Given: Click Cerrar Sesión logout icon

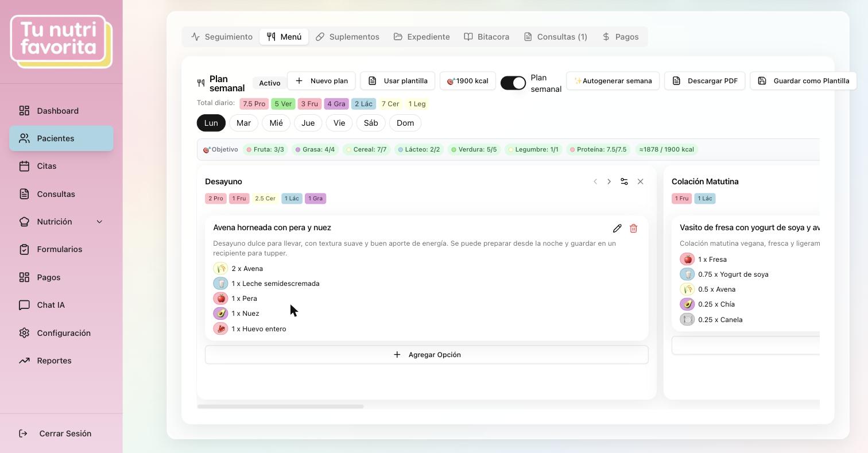Looking at the screenshot, I should click(x=24, y=433).
